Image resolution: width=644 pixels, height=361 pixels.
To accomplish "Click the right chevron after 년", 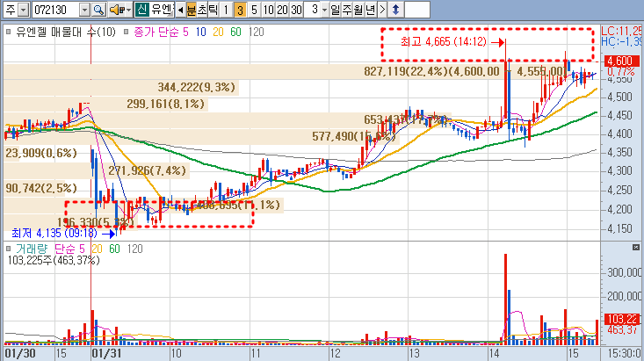I will coord(382,10).
